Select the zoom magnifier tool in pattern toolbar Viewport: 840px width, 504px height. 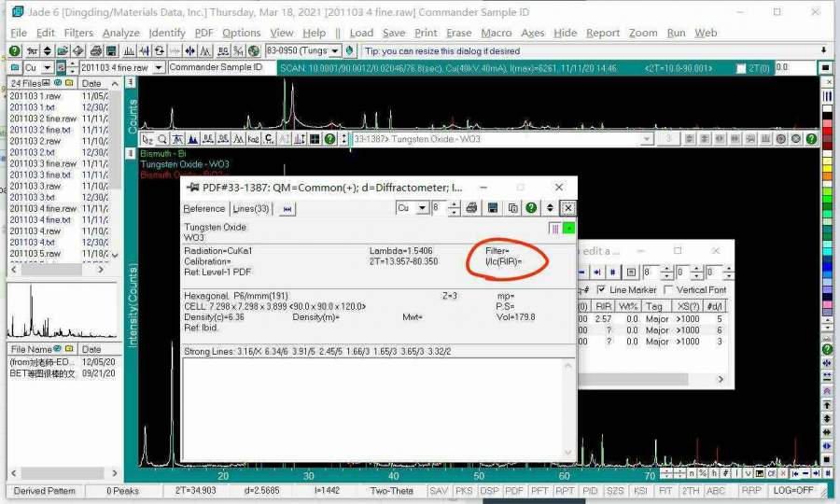(162, 139)
